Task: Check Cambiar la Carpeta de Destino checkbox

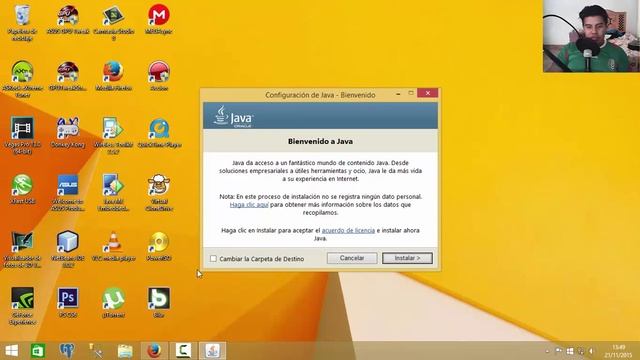Action: [x=213, y=258]
